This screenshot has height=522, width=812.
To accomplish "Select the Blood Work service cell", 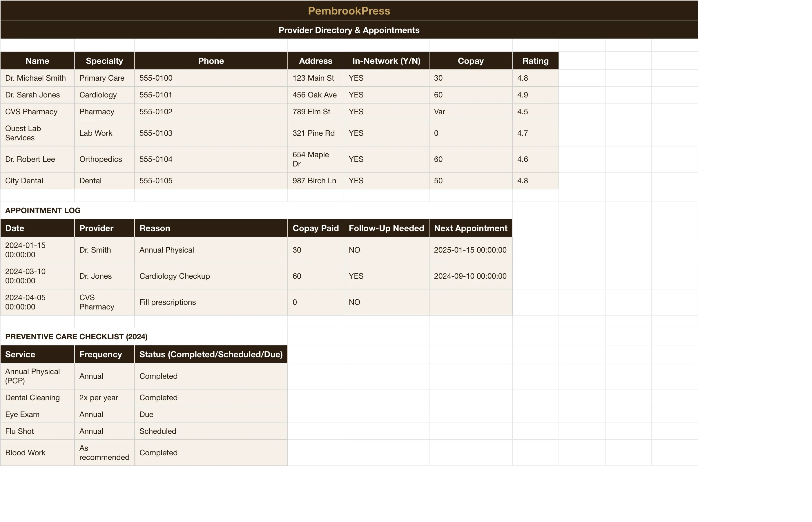I will pyautogui.click(x=37, y=452).
